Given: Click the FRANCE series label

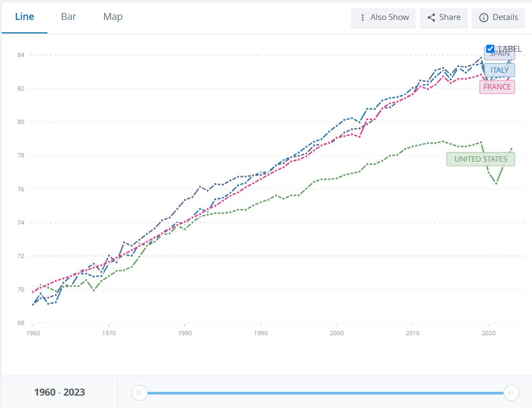Looking at the screenshot, I should click(x=497, y=87).
